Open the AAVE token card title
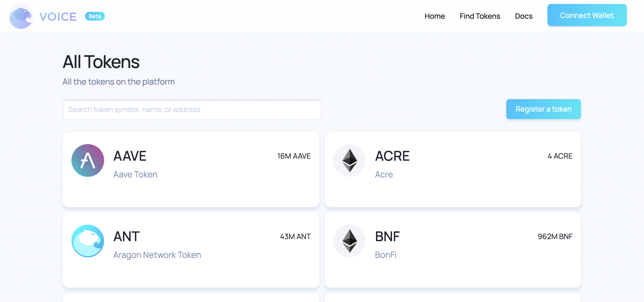Image resolution: width=644 pixels, height=302 pixels. [130, 156]
